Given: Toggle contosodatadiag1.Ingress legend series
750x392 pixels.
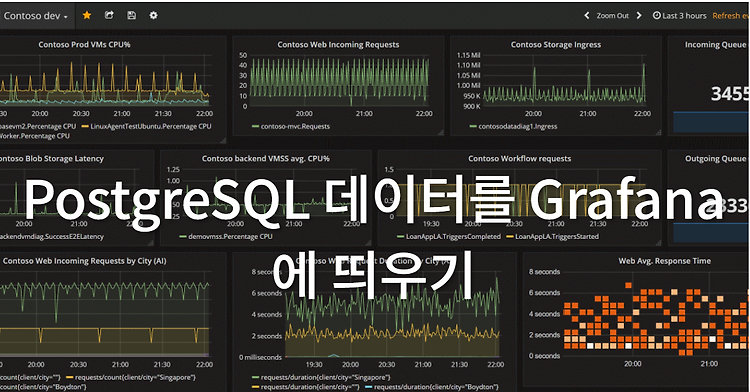Looking at the screenshot, I should tap(514, 127).
